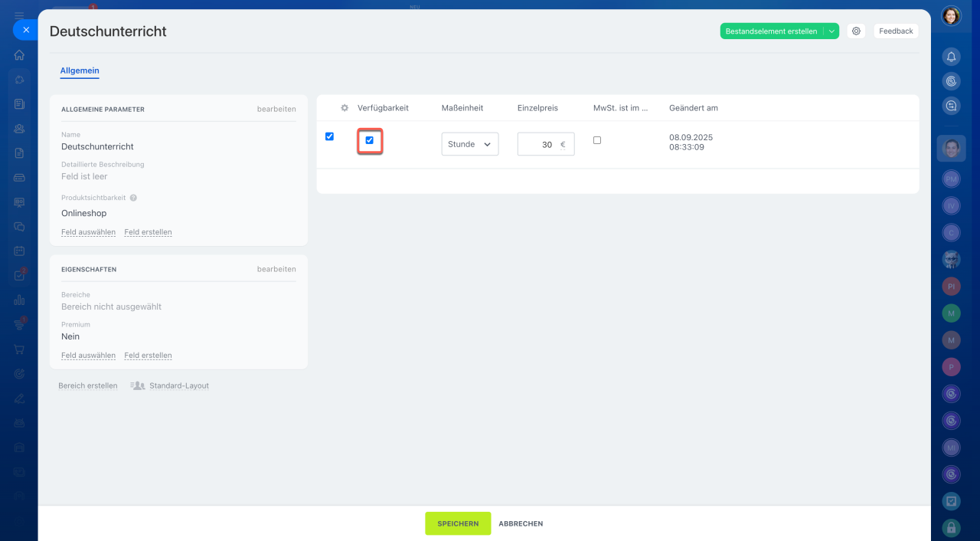Enable the MwSt. ist im Preis checkbox
This screenshot has height=541, width=980.
pos(597,140)
